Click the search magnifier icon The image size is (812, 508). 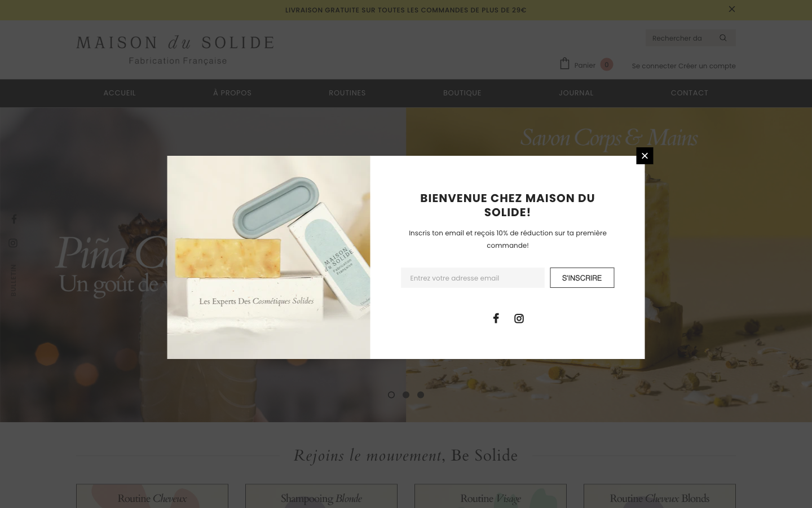(x=723, y=38)
